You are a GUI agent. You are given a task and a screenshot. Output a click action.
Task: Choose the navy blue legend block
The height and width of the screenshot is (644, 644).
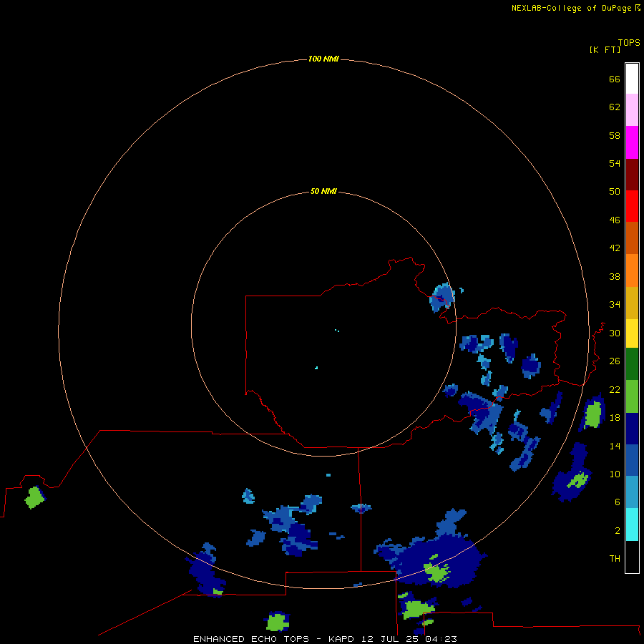point(632,429)
